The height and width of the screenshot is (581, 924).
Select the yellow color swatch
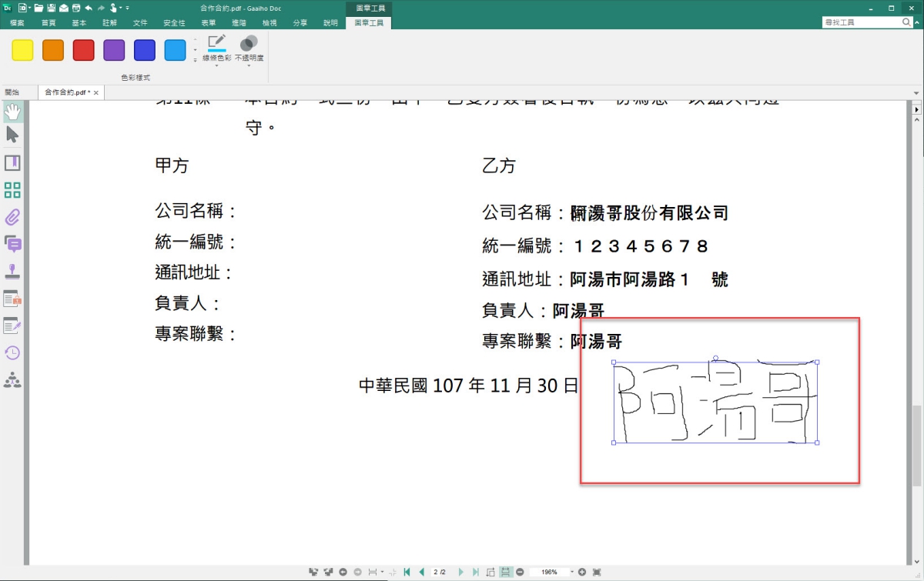[22, 50]
